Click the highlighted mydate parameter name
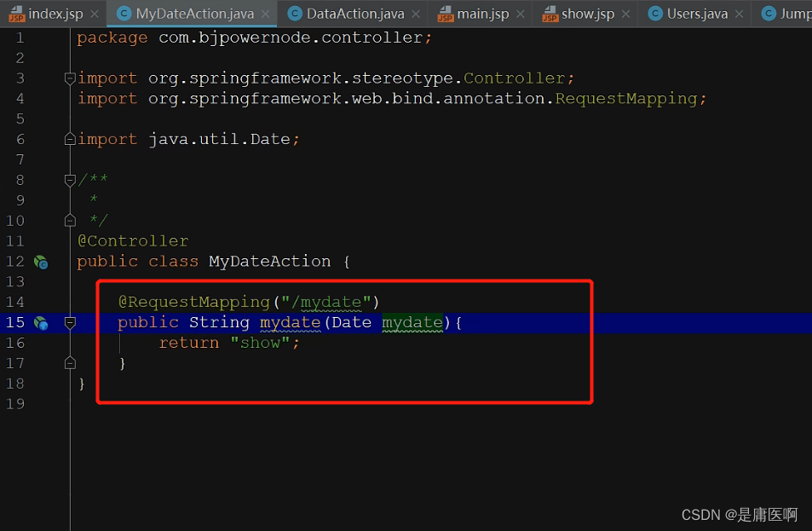 [412, 323]
